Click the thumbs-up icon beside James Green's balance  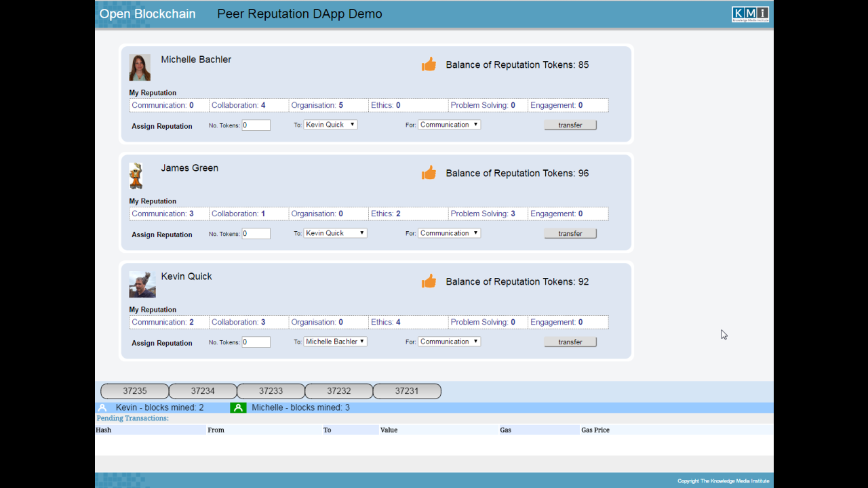point(429,172)
